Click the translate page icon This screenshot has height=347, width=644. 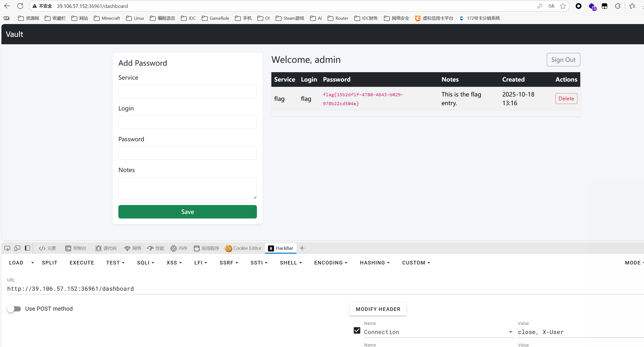(x=551, y=6)
